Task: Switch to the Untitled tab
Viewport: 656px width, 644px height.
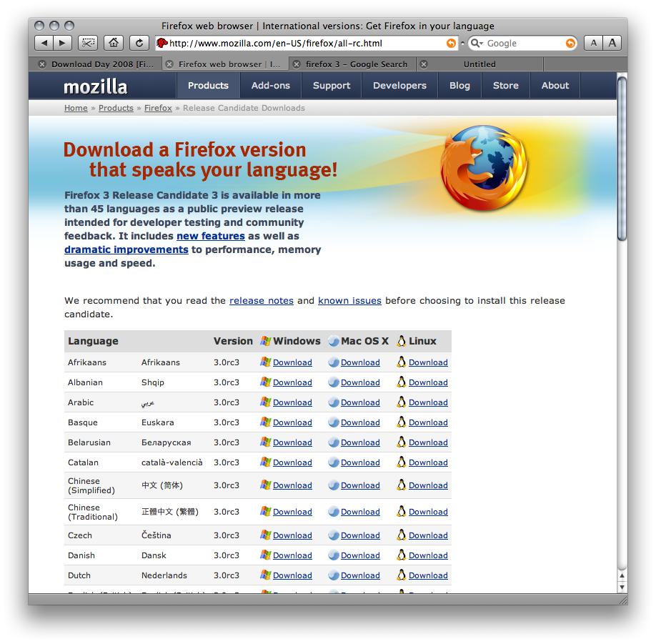Action: 479,64
